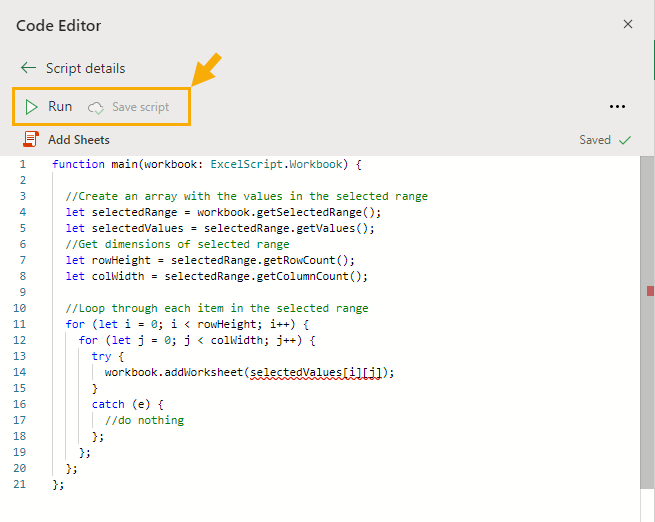Screen dimensions: 655x522
Task: Click the Run button label
Action: 60,106
